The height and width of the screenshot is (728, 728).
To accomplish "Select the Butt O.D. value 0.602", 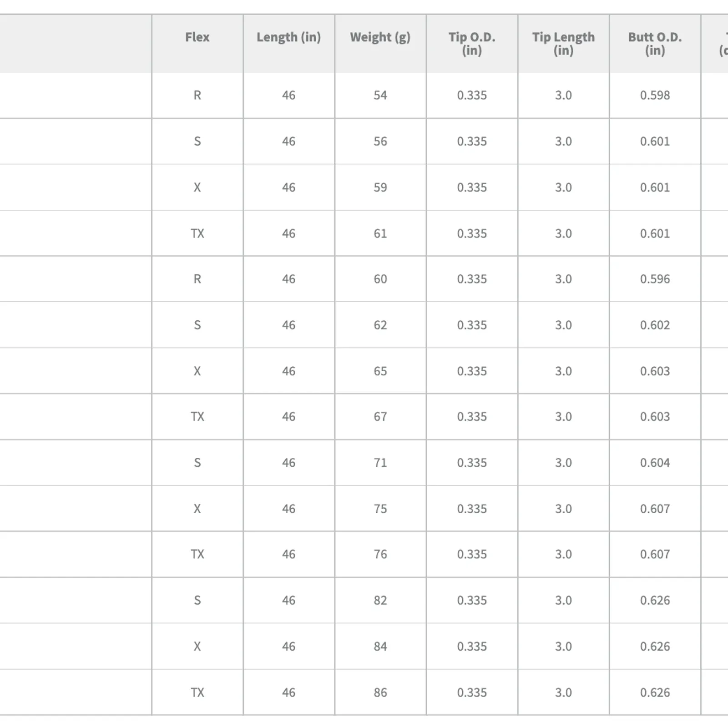I will 655,325.
